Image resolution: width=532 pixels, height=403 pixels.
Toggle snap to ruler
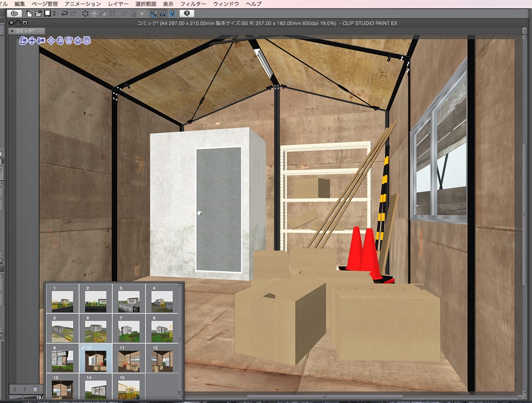tap(153, 14)
